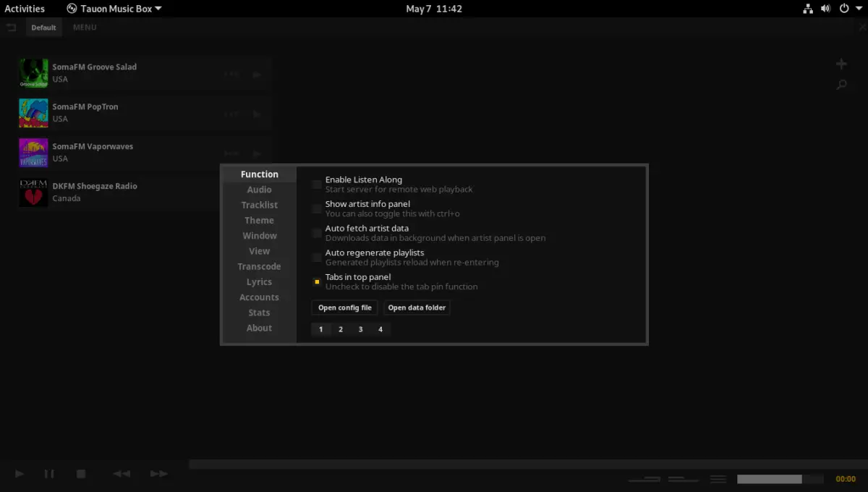
Task: Open the Tauon Music Box app menu dropdown
Action: (114, 9)
